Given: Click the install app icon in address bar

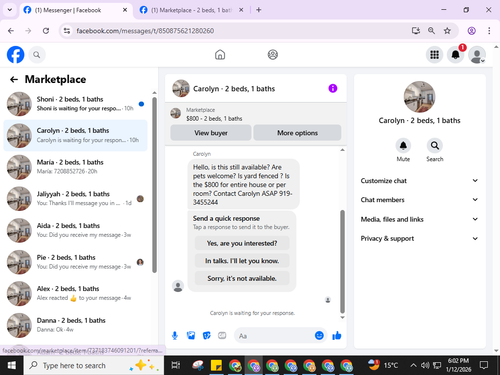Looking at the screenshot, I should (416, 31).
